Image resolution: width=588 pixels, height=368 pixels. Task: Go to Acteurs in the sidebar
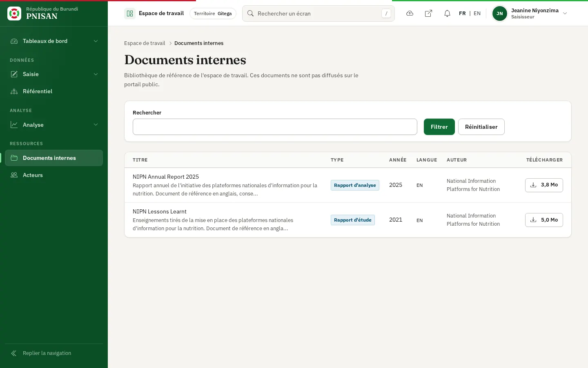point(54,175)
